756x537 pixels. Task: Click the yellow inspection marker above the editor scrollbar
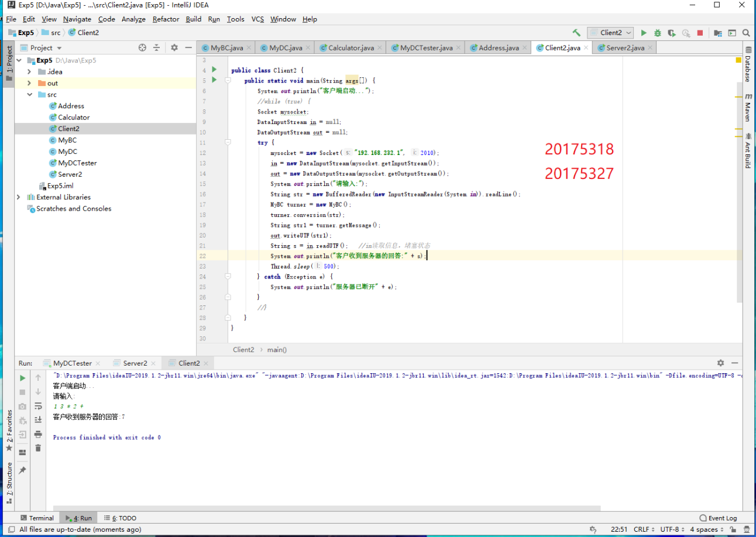(x=738, y=60)
